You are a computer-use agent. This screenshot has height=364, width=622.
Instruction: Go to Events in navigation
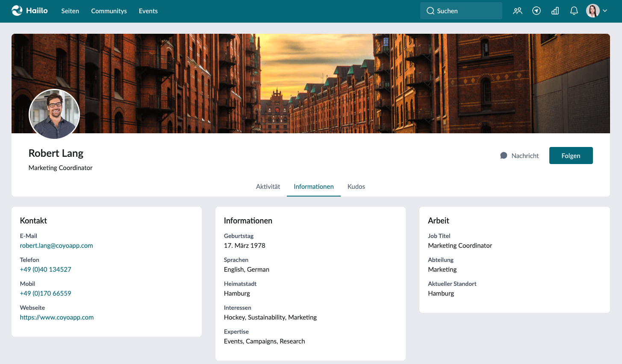tap(148, 11)
